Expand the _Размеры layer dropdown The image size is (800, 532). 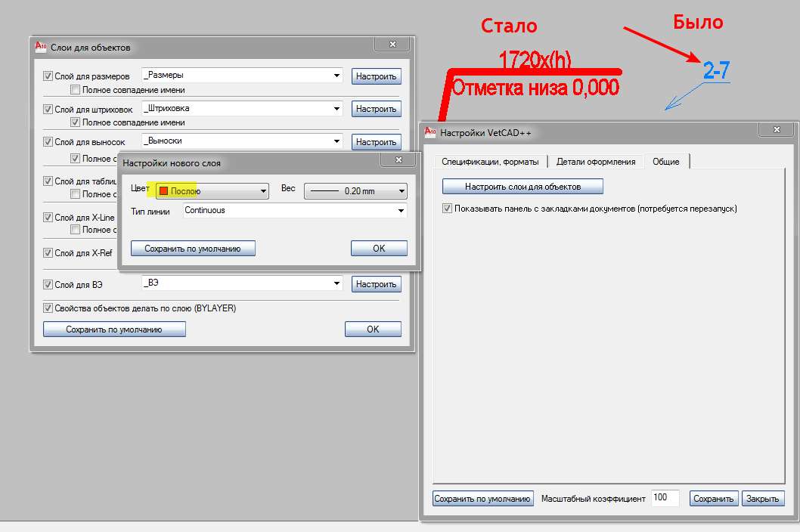[x=336, y=76]
